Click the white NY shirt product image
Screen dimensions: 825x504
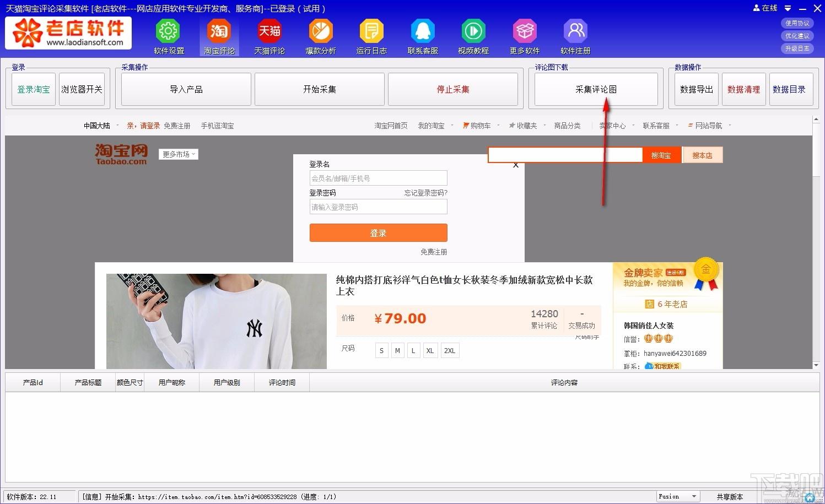[x=217, y=321]
